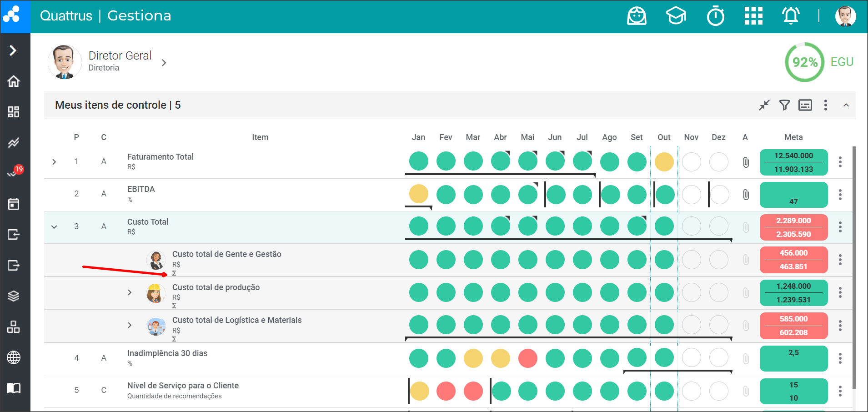Expand Custo total de produção sub-item
The width and height of the screenshot is (868, 412).
coord(130,292)
